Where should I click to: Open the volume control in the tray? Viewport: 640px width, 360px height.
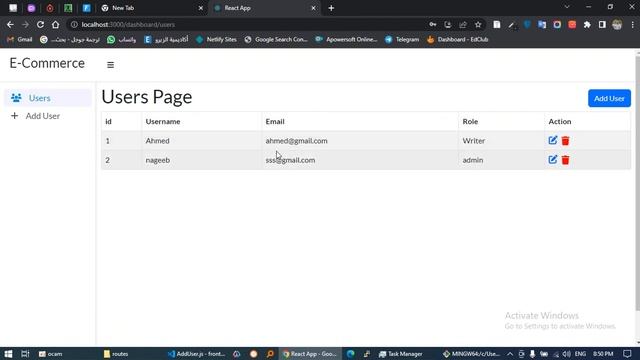(567, 354)
